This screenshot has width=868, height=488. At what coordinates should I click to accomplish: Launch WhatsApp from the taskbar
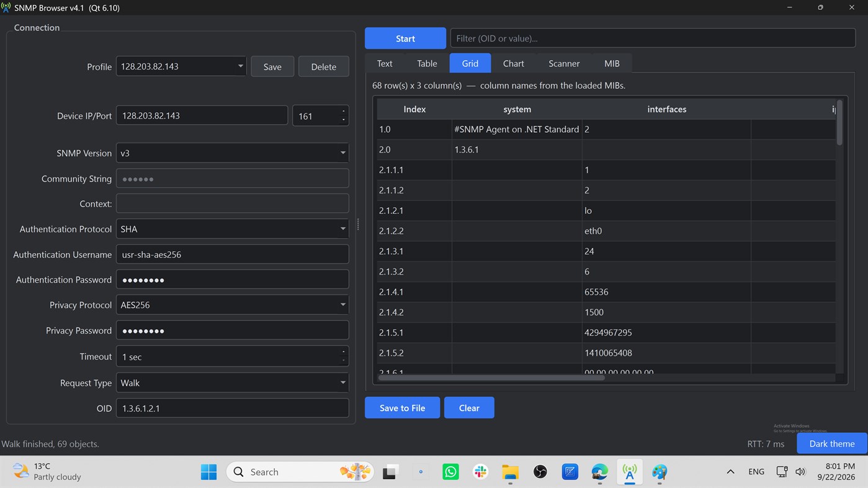pos(450,472)
